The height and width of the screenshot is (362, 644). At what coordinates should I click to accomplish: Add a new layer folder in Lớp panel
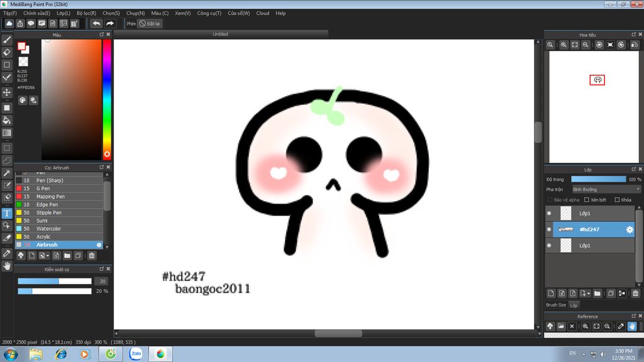point(597,293)
